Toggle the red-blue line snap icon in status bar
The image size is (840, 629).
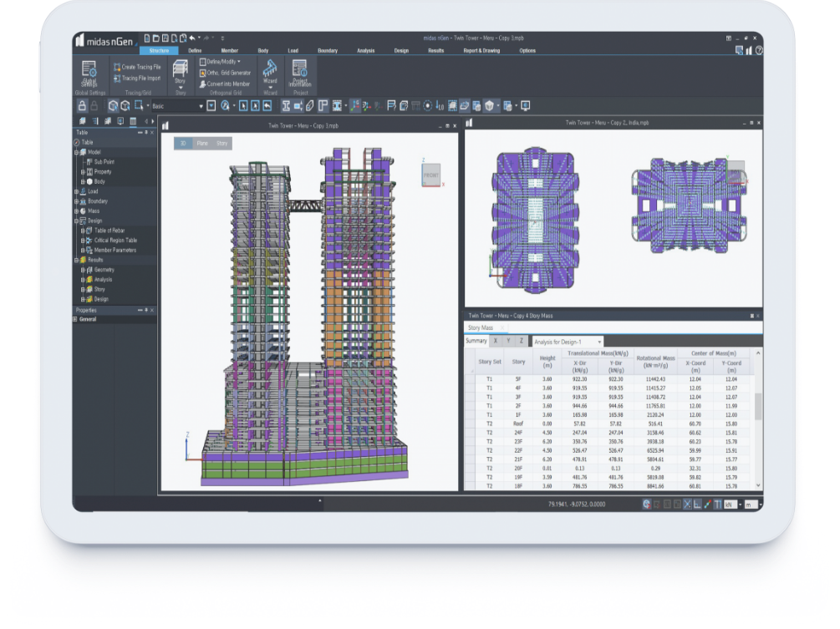(708, 505)
